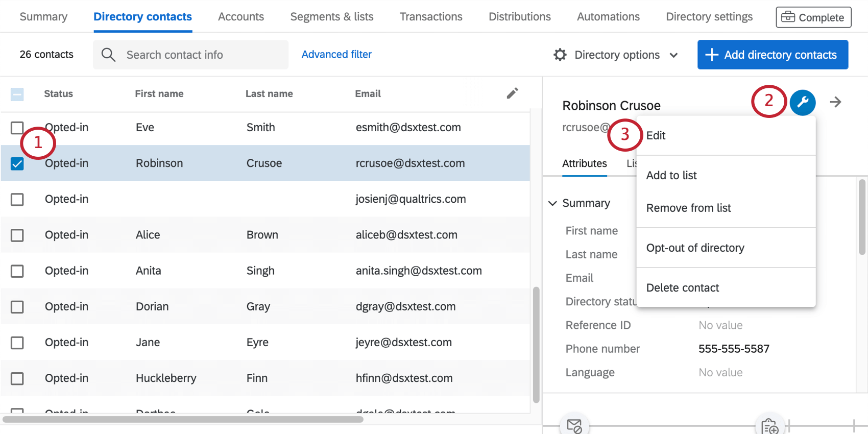Click Add directory contacts button
Screen dimensions: 868x434
pyautogui.click(x=773, y=55)
